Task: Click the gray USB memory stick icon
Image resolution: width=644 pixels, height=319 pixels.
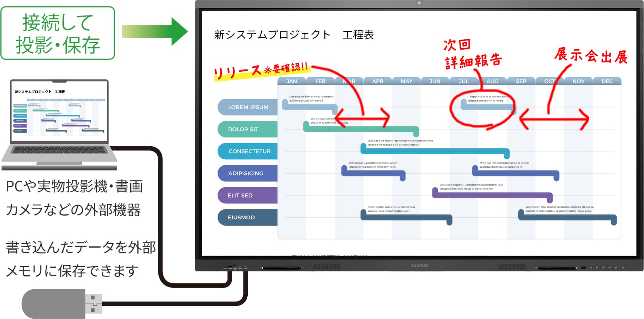Action: pos(62,304)
